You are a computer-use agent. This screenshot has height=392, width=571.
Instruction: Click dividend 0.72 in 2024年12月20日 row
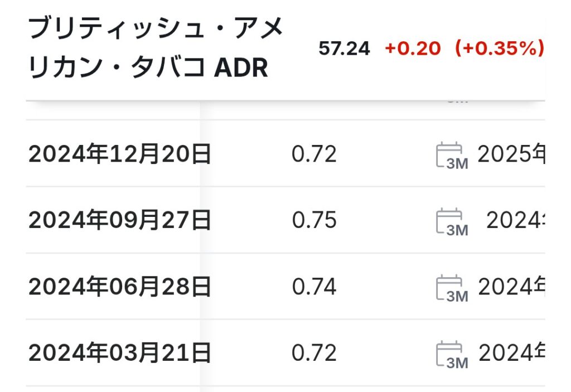(x=314, y=154)
